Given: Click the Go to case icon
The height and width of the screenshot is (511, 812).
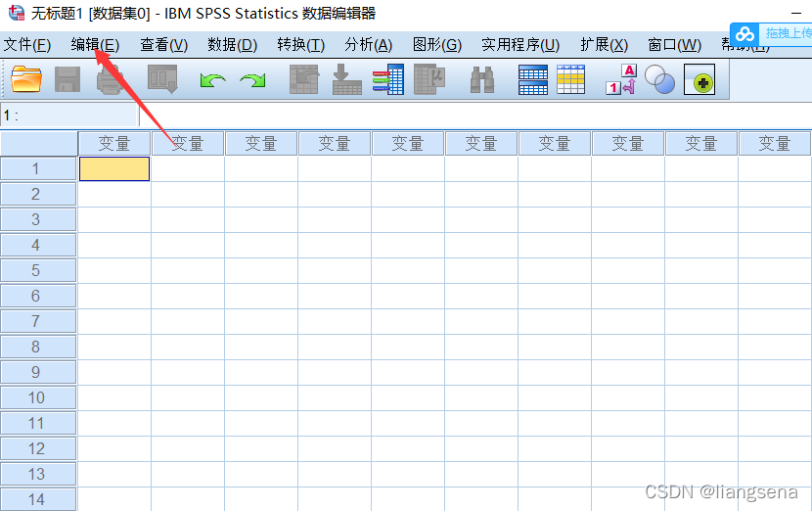Looking at the screenshot, I should click(304, 79).
